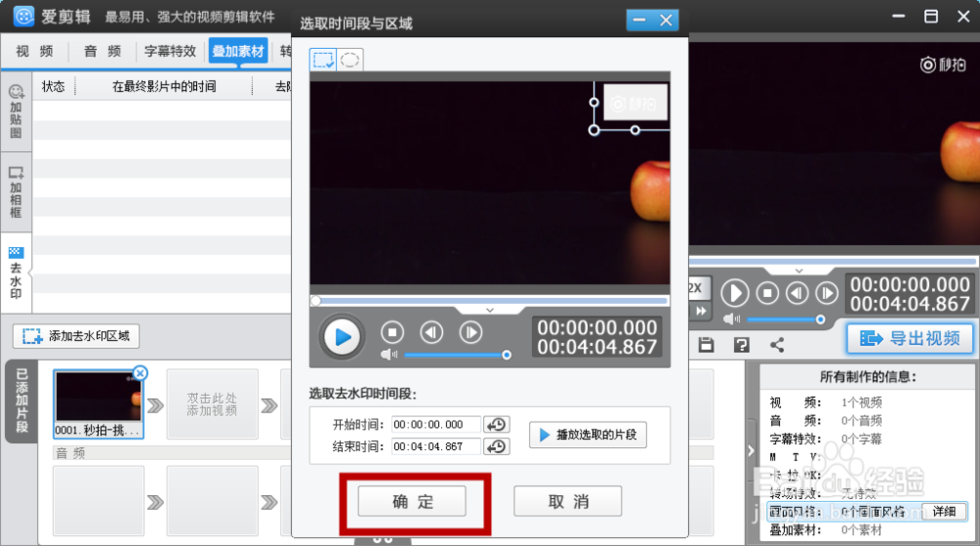
Task: Click 在最终影片中的时间 column header
Action: coord(164,86)
